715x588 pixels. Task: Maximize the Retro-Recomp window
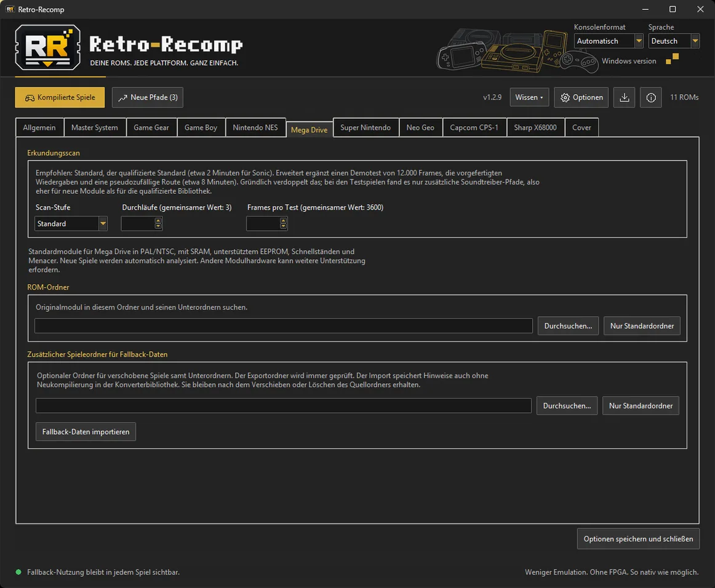(672, 9)
